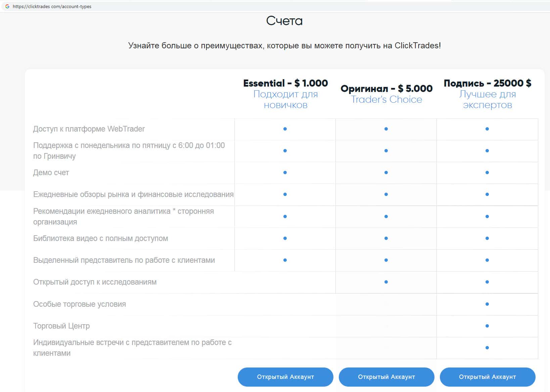Open account button under Подпись column
The width and height of the screenshot is (550, 392).
(487, 377)
